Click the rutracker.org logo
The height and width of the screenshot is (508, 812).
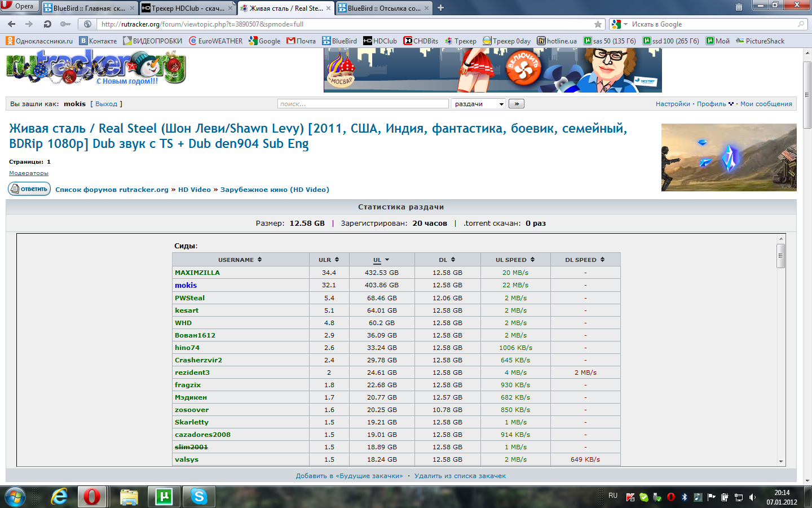click(96, 68)
